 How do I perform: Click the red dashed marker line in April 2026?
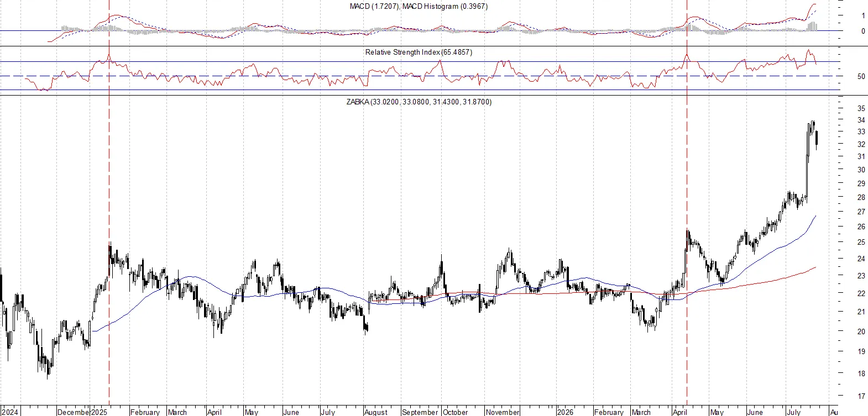[687, 203]
